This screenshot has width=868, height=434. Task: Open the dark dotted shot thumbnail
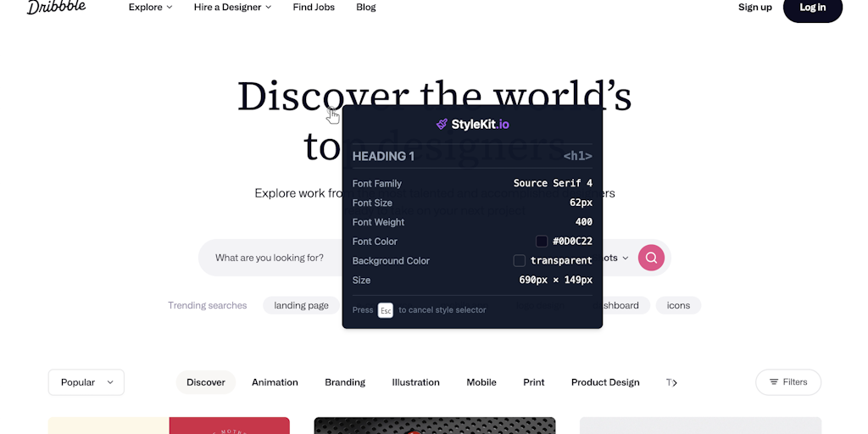(x=435, y=426)
